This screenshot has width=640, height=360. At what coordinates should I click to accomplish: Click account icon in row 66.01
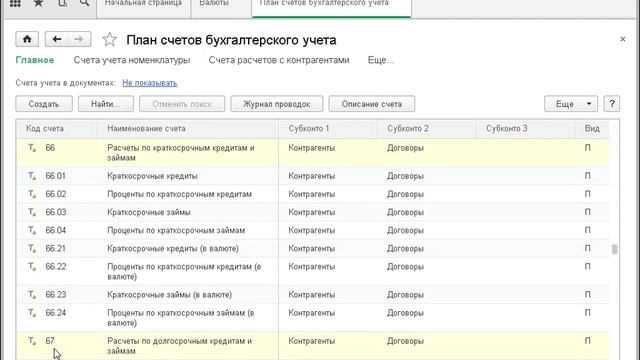point(32,176)
